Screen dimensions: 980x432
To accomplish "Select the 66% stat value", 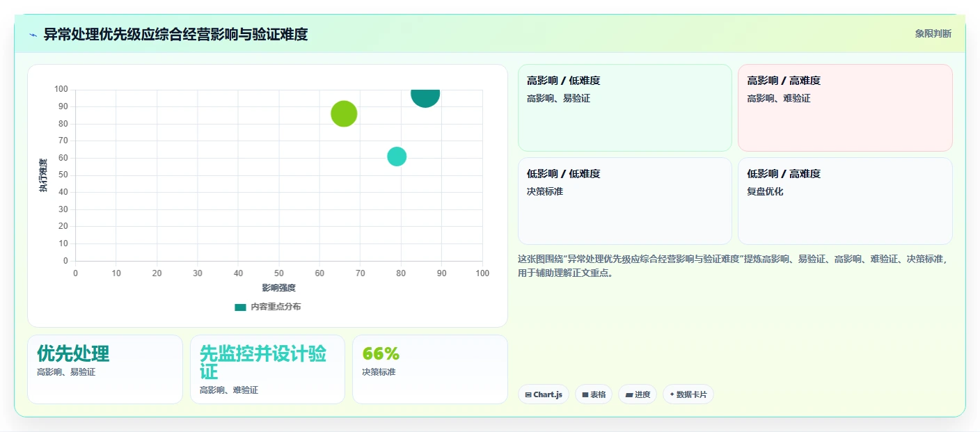I will (381, 353).
